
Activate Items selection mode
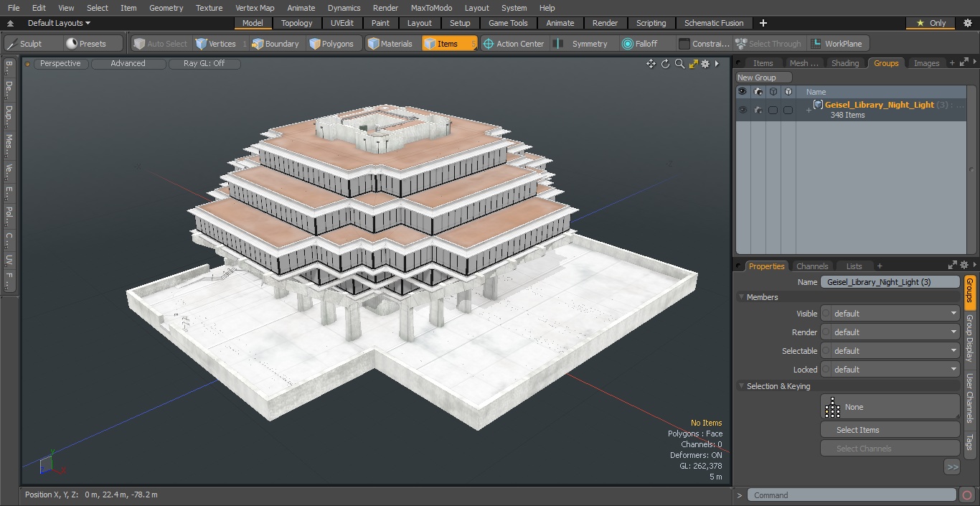click(x=449, y=44)
